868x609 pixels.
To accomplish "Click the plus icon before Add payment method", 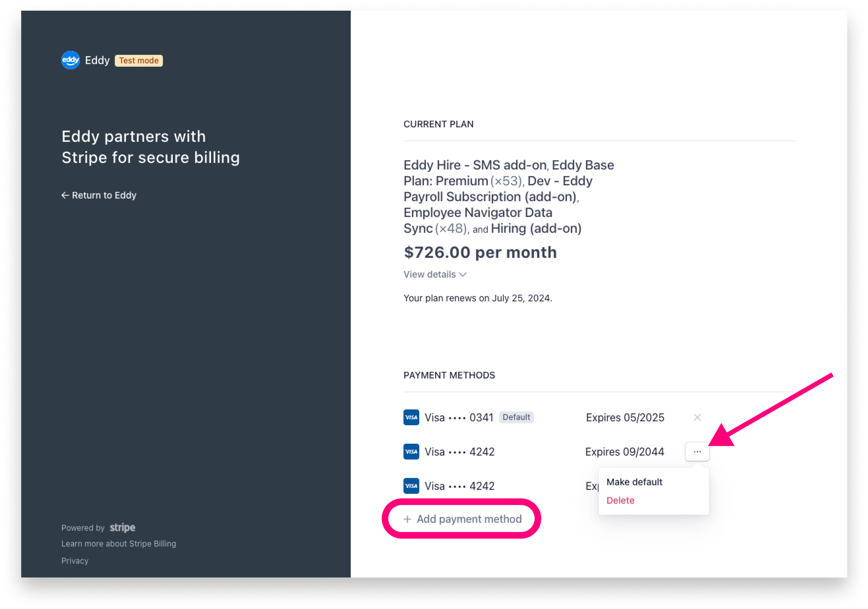I will coord(407,519).
